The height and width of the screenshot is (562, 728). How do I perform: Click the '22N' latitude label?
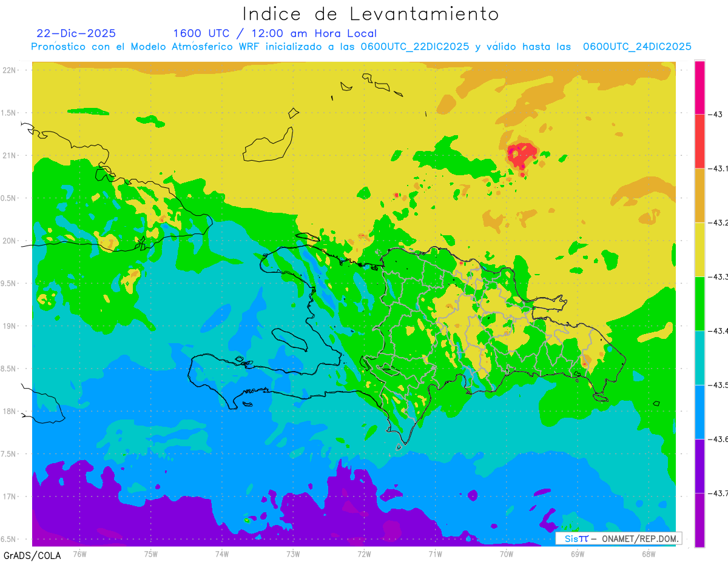coord(9,70)
